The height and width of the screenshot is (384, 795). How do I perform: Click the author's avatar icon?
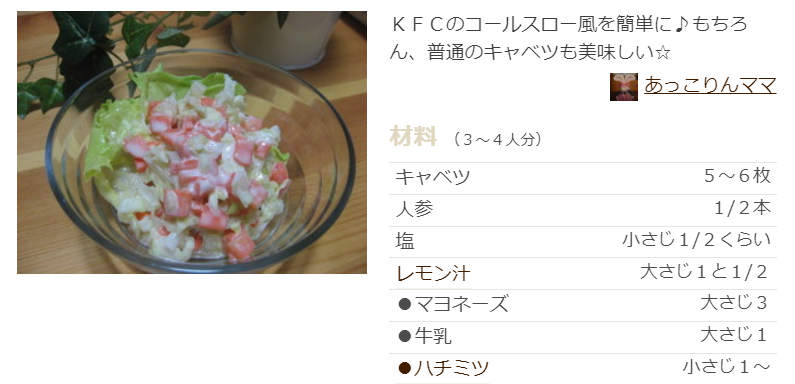coord(624,87)
